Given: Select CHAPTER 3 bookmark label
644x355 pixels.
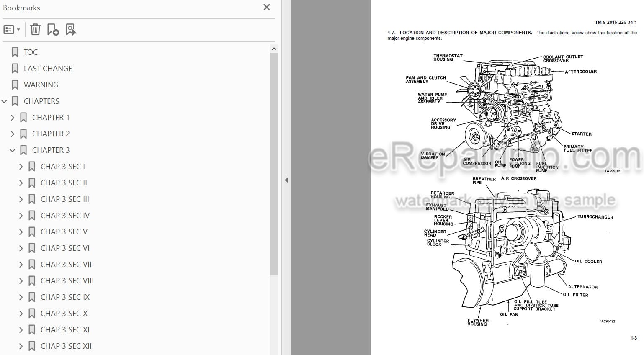Looking at the screenshot, I should pos(51,150).
